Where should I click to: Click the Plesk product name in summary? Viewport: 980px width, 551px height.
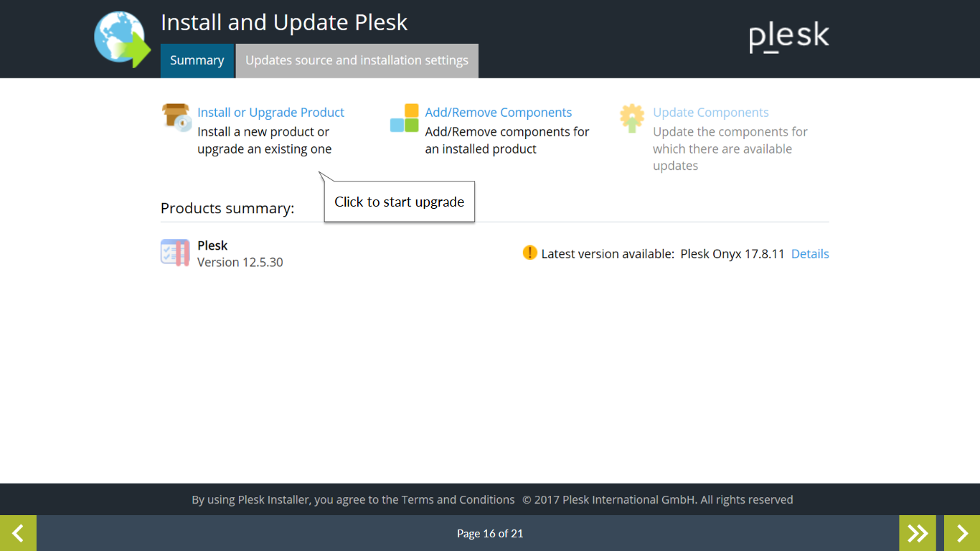tap(212, 245)
